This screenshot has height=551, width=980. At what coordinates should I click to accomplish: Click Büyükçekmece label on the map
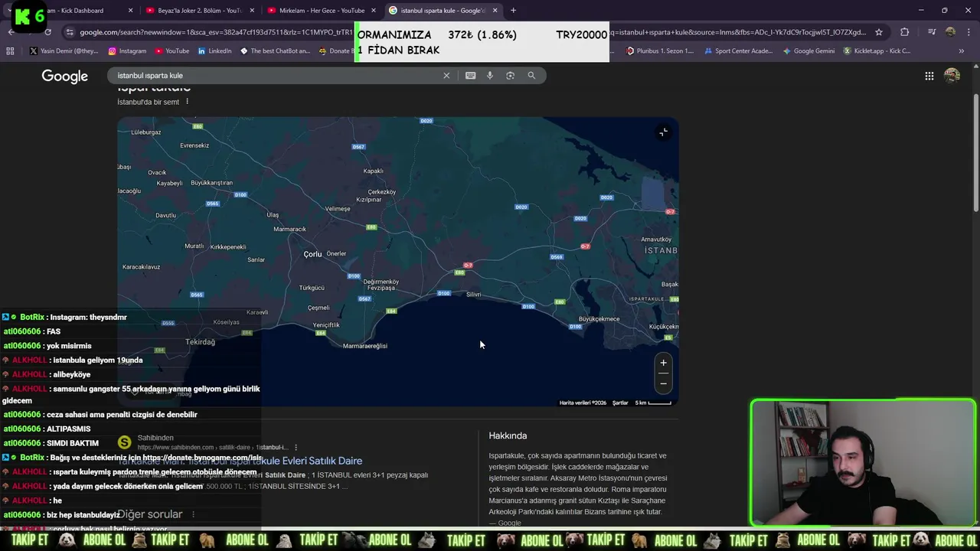pyautogui.click(x=599, y=318)
